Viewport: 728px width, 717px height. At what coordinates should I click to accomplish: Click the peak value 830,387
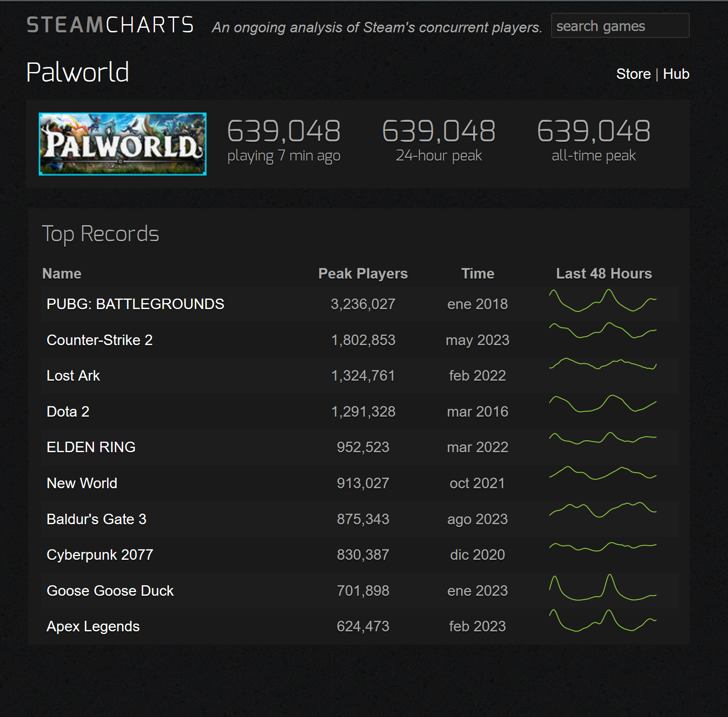pyautogui.click(x=363, y=555)
